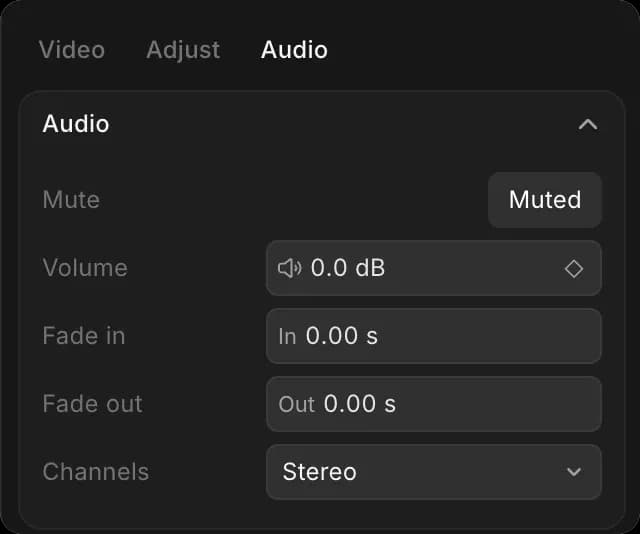Screen dimensions: 640x534
Task: Click the volume speaker icon
Action: 289,268
